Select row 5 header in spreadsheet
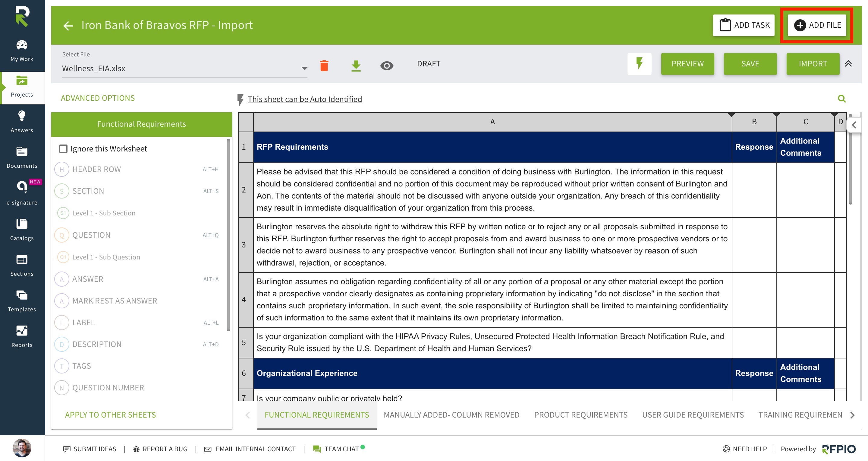 (246, 343)
